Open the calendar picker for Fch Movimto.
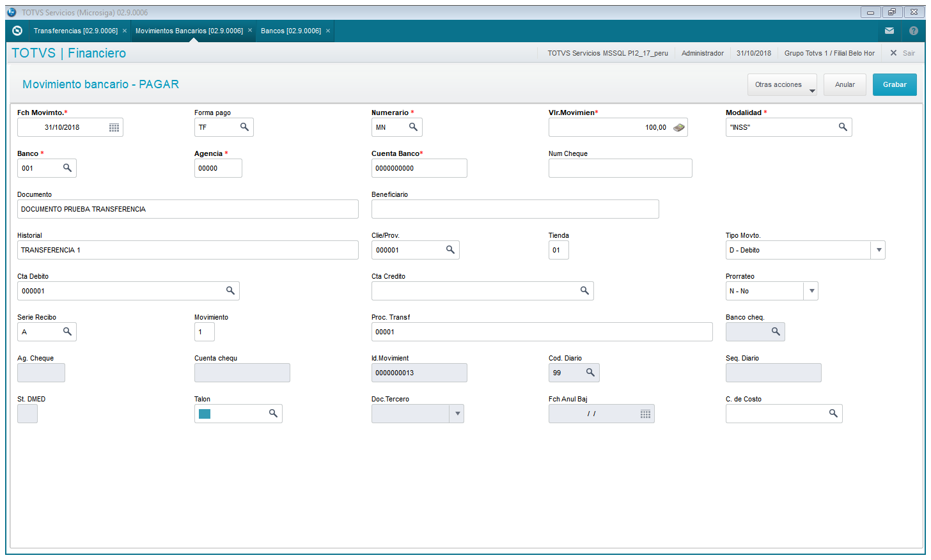This screenshot has width=931, height=560. tap(114, 128)
